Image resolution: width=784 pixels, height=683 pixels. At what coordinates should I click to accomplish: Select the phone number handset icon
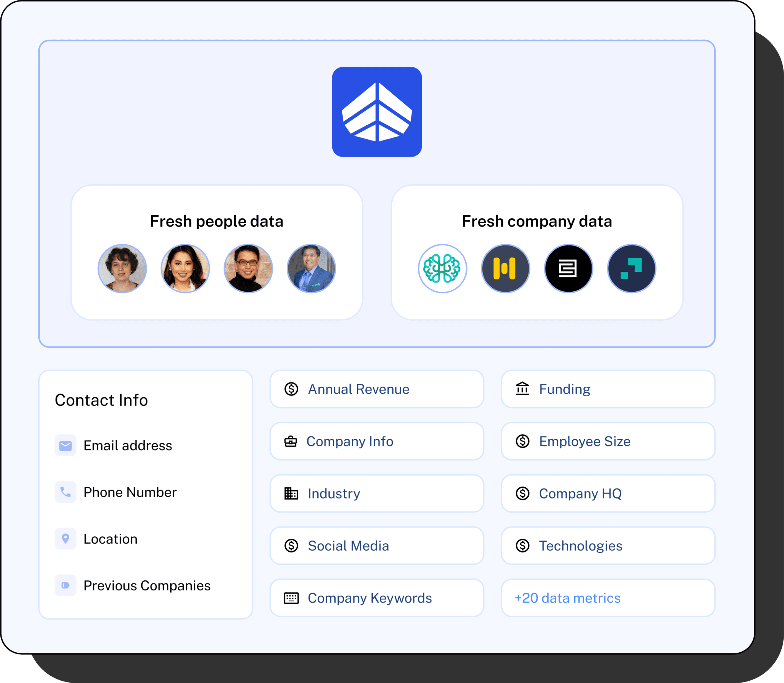[x=66, y=492]
